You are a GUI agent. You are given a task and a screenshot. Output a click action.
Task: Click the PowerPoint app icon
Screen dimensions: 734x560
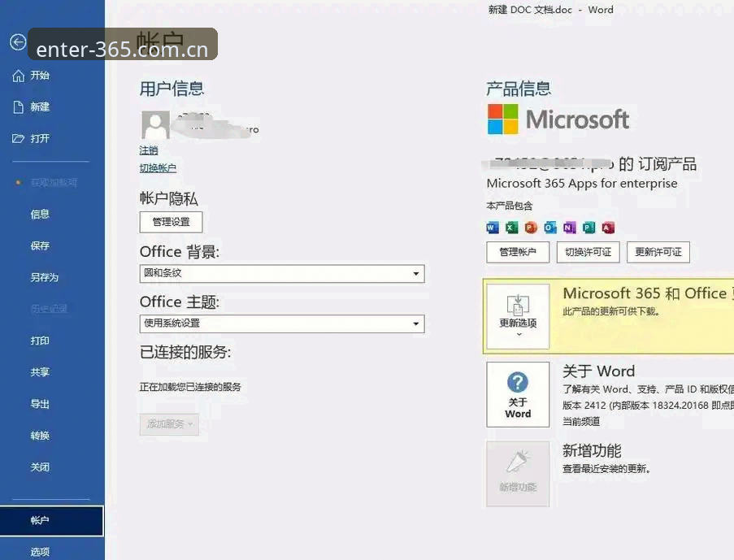(x=531, y=228)
